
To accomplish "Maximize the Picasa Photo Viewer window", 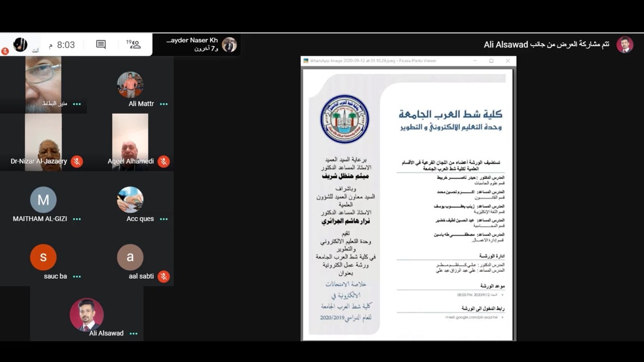I will [492, 61].
